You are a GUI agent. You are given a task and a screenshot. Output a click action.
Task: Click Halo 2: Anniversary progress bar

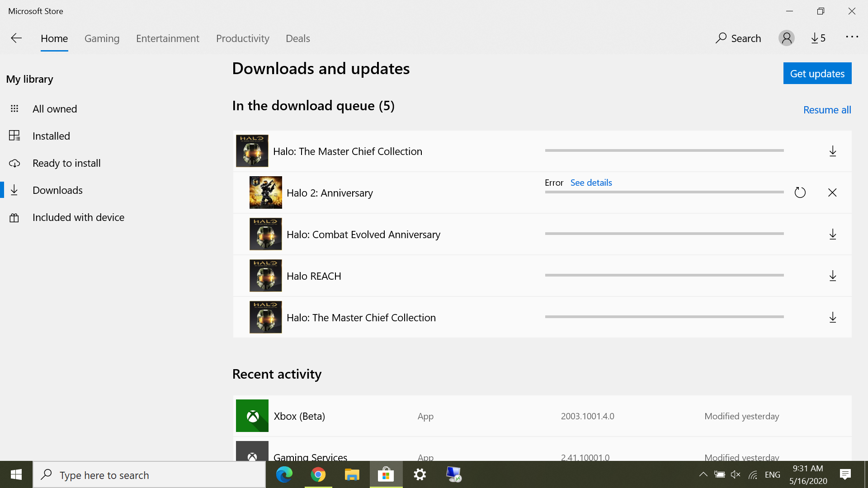[x=664, y=192]
